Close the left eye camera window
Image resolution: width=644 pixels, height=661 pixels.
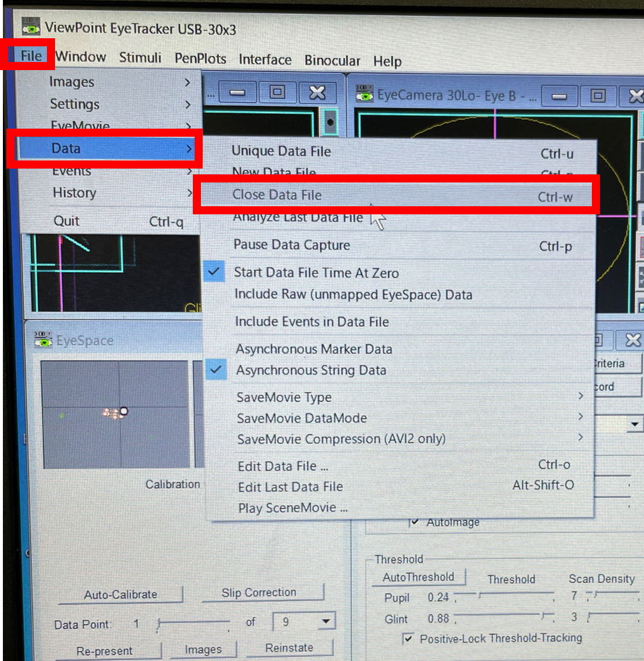click(317, 93)
